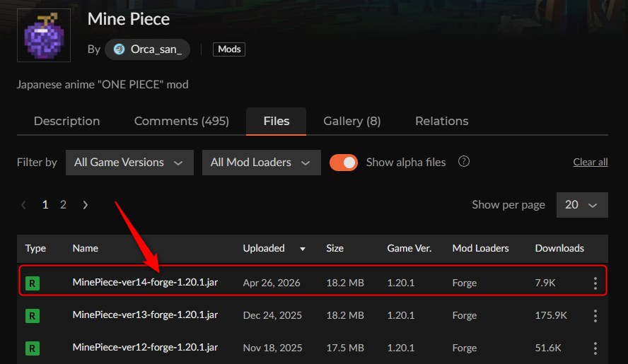
Task: Sort by the Size column header
Action: pyautogui.click(x=335, y=248)
